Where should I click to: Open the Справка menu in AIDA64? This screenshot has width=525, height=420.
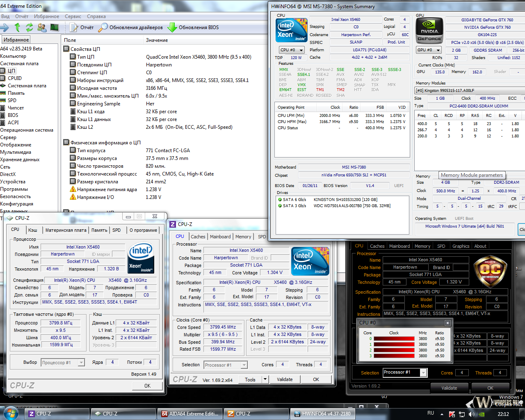(96, 16)
